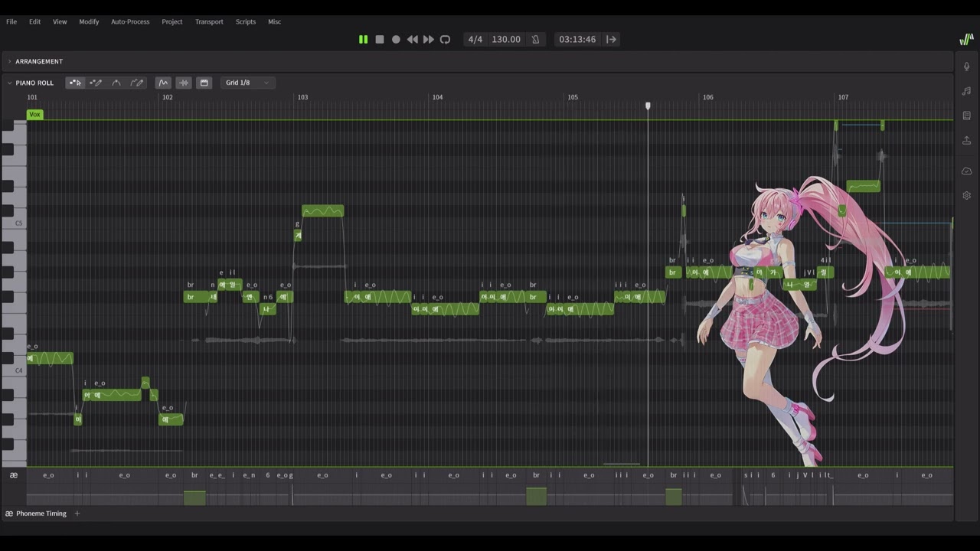
Task: Pause playback with the green pause button
Action: [364, 39]
